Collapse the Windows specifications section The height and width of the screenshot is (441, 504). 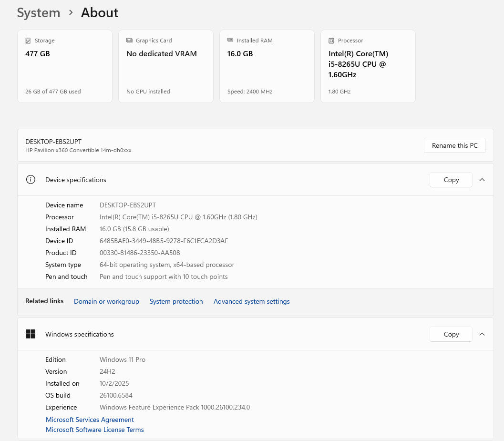pos(482,334)
